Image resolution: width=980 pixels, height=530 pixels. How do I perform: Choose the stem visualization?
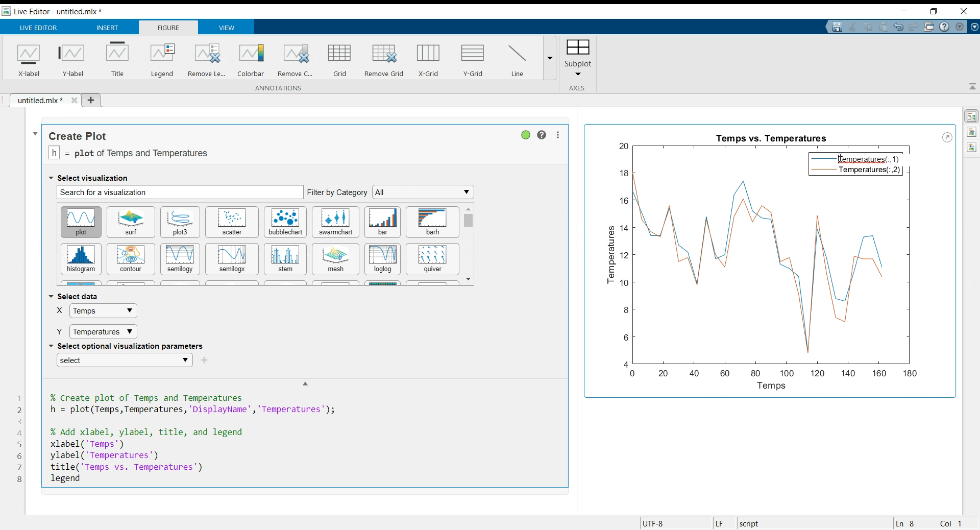pyautogui.click(x=285, y=259)
